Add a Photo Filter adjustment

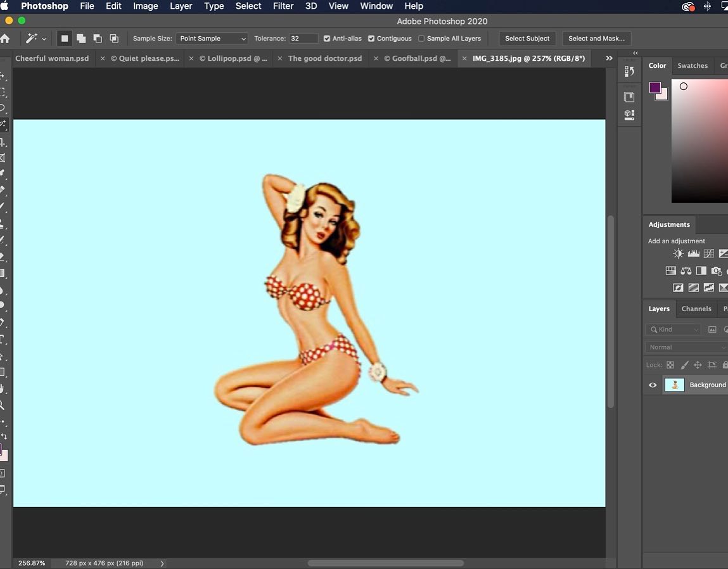click(717, 271)
